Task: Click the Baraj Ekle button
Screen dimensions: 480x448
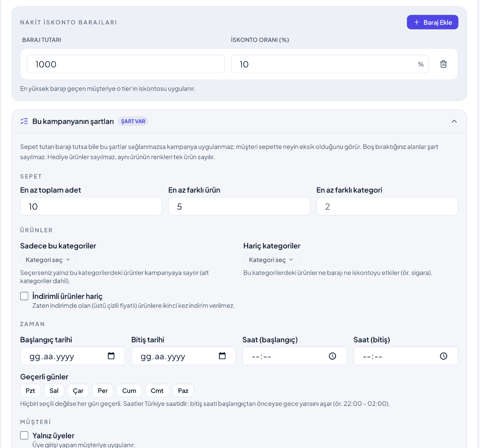Action: [x=432, y=22]
